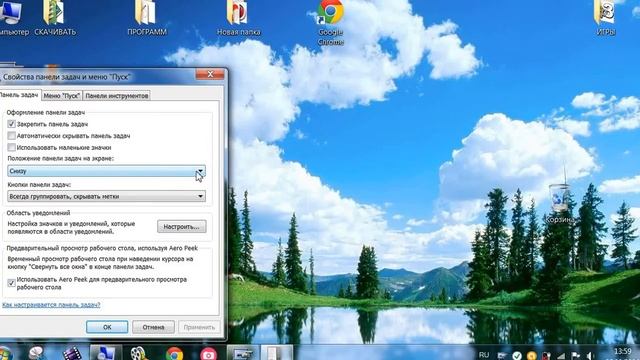Open Кнопки панели задач dropdown
Viewport: 640px width, 360px height.
pyautogui.click(x=106, y=196)
